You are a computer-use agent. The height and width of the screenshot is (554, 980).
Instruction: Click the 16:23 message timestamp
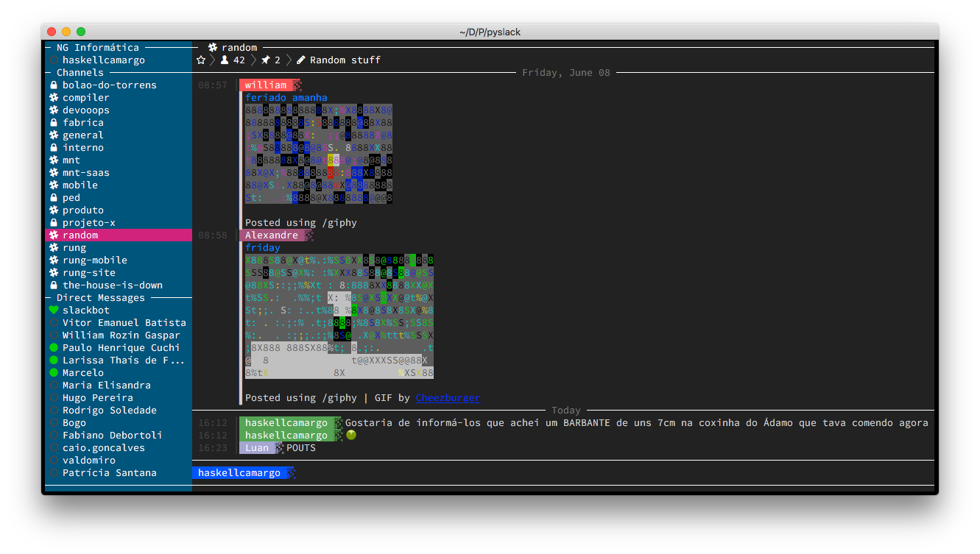pos(213,448)
